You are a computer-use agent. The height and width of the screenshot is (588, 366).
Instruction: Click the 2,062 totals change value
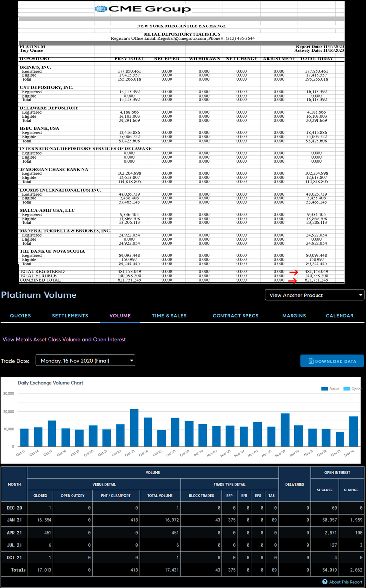click(x=356, y=570)
